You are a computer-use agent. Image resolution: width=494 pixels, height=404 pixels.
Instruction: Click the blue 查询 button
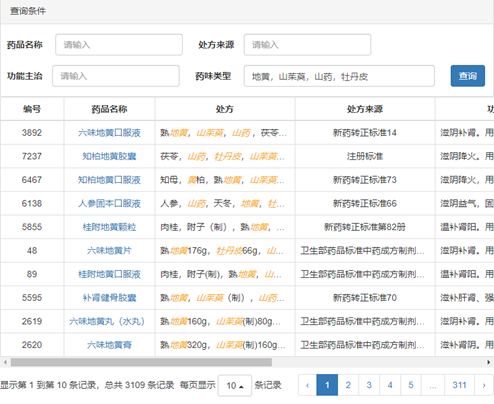pos(468,76)
